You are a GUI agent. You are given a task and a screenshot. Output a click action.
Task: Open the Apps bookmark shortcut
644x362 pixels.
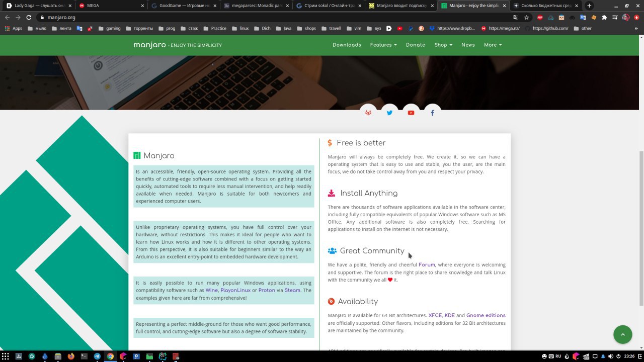[x=14, y=28]
